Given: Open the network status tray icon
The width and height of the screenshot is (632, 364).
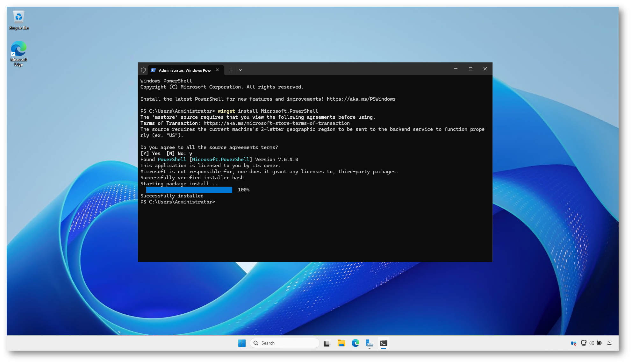Looking at the screenshot, I should coord(584,343).
